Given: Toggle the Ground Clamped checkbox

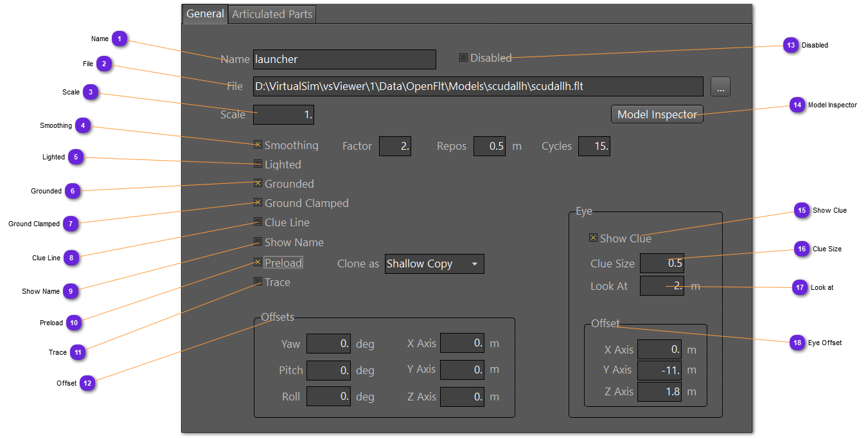Looking at the screenshot, I should [258, 203].
